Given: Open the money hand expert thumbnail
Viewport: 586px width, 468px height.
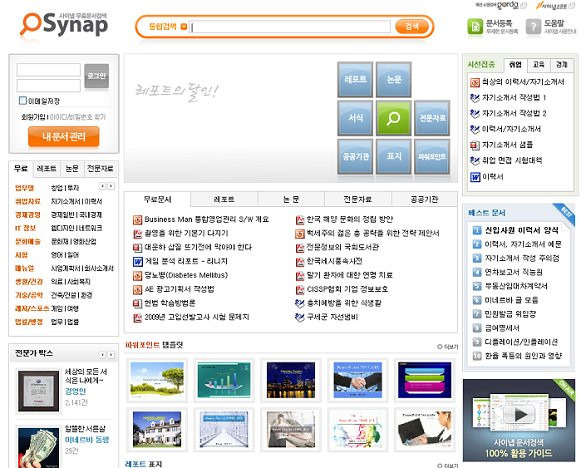Looking at the screenshot, I should [38, 448].
